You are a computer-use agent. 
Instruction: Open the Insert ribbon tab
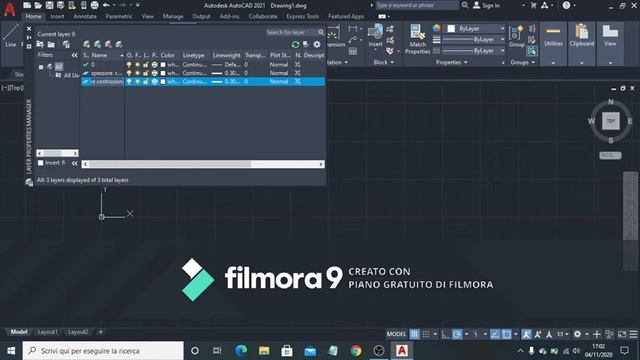tap(57, 16)
